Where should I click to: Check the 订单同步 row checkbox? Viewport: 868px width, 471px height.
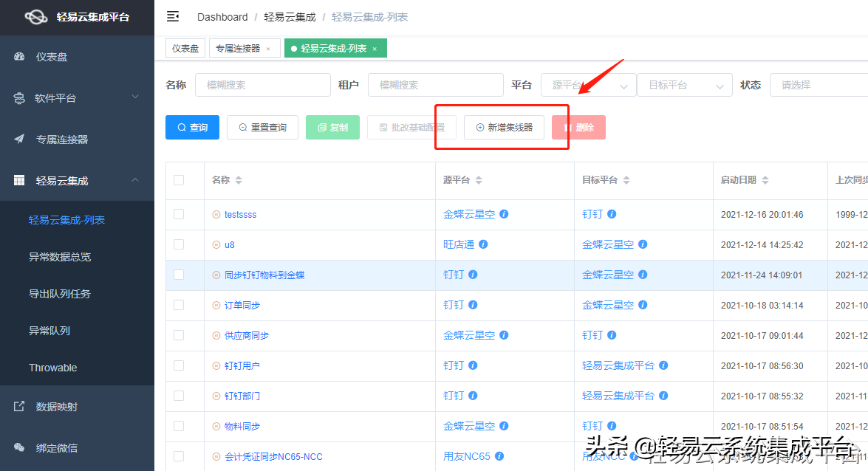[x=177, y=304]
